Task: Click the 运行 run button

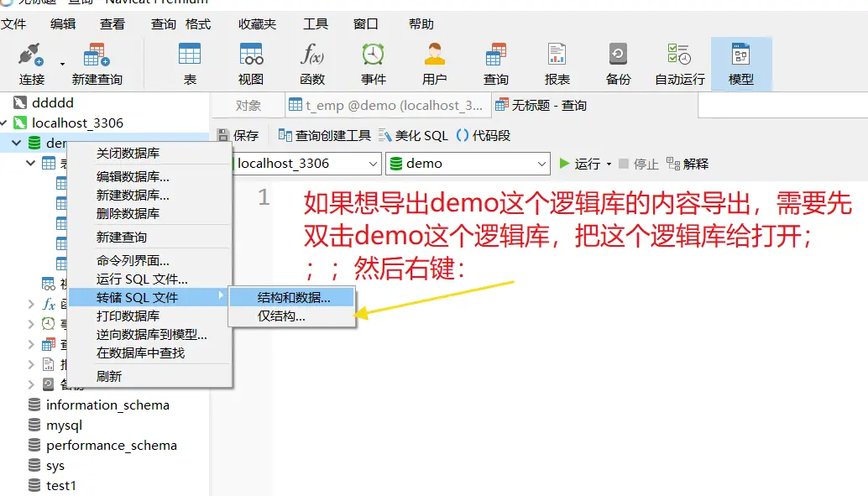Action: click(x=579, y=164)
